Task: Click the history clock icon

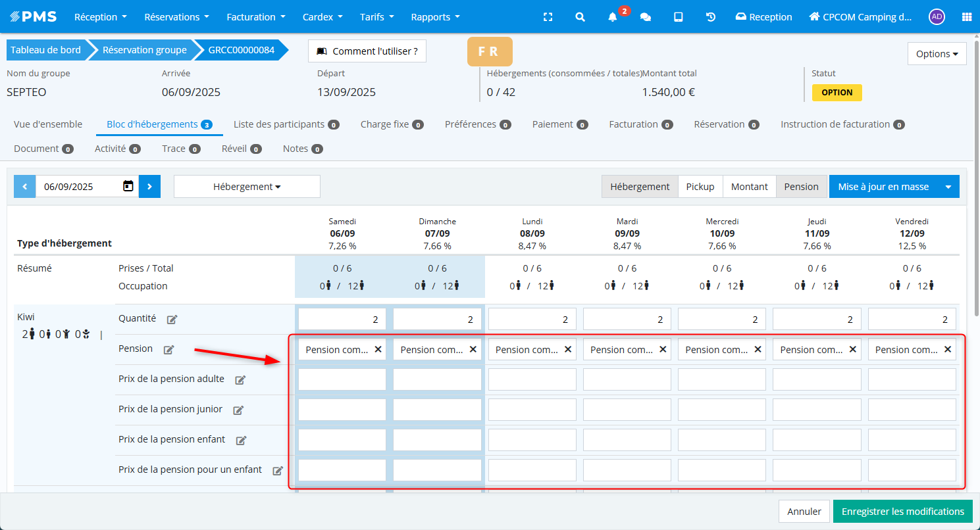Action: tap(711, 17)
